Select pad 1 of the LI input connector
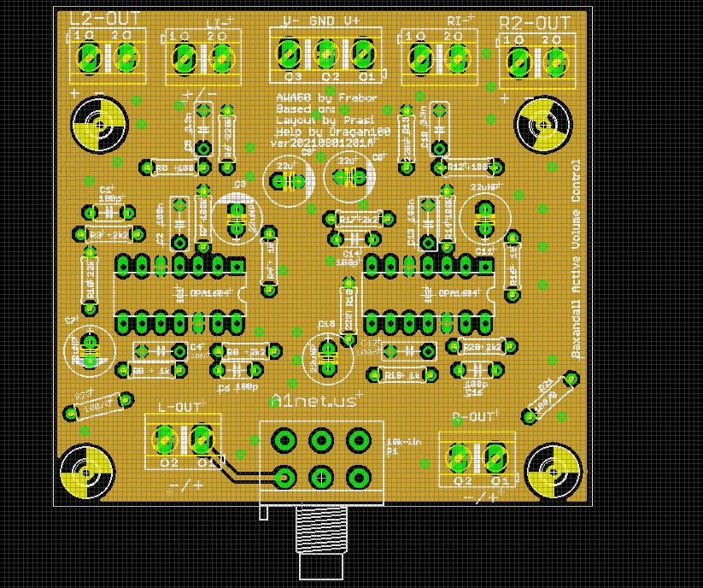The width and height of the screenshot is (703, 588). (185, 58)
